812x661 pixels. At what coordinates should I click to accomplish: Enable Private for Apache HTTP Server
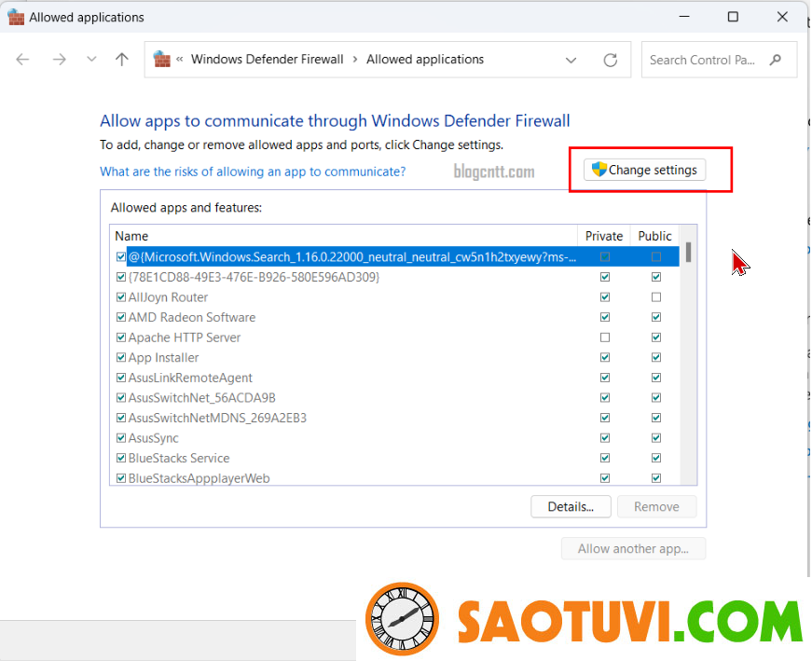pyautogui.click(x=605, y=337)
